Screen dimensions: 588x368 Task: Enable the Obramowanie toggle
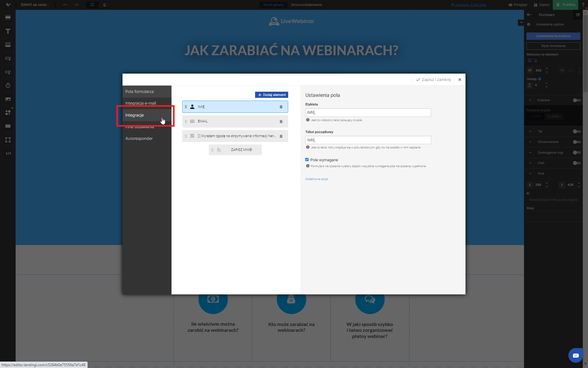pos(577,142)
